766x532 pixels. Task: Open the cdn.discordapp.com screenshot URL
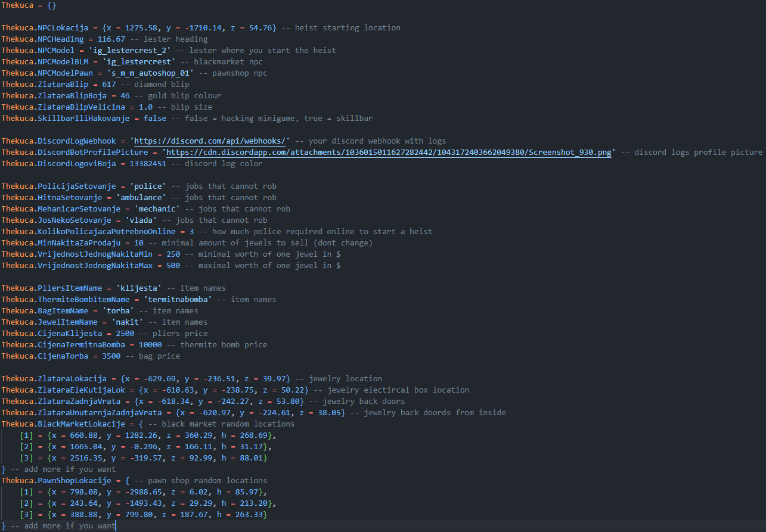click(389, 153)
